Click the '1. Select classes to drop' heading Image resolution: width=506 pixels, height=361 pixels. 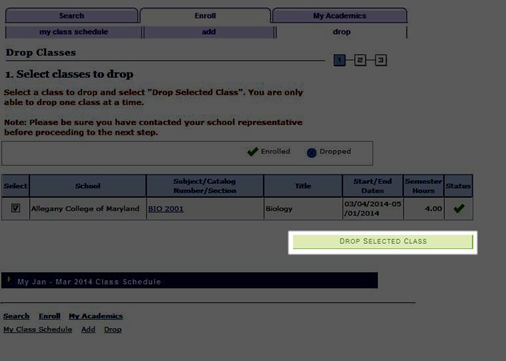coord(69,74)
